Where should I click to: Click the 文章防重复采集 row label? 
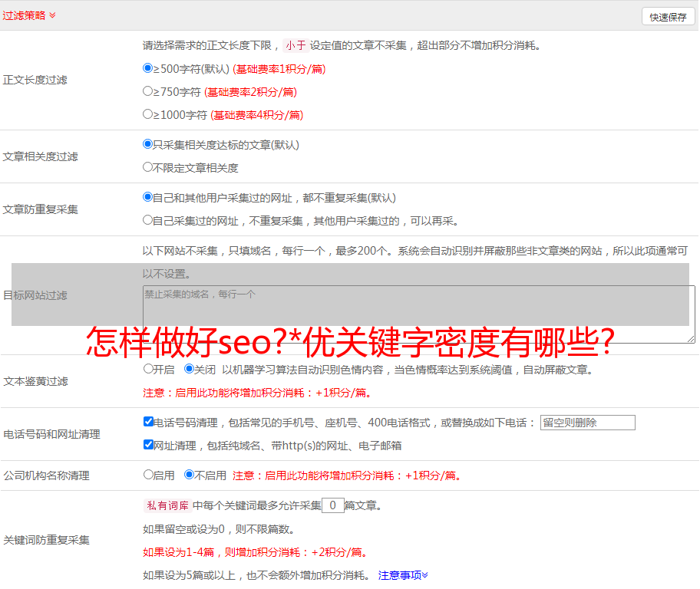[41, 209]
